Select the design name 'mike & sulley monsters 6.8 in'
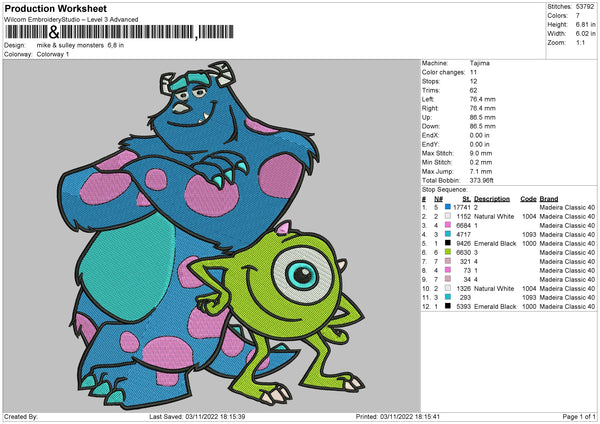Viewport: 600px width, 424px height. pos(80,45)
